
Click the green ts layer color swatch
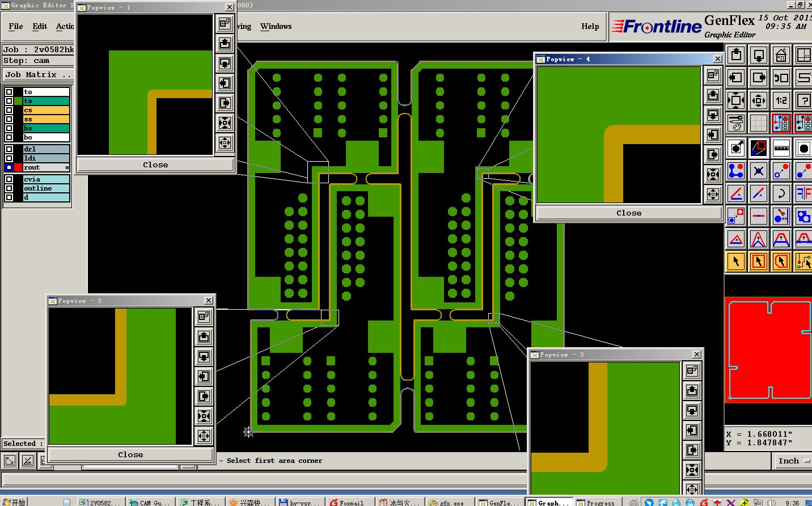tap(18, 101)
